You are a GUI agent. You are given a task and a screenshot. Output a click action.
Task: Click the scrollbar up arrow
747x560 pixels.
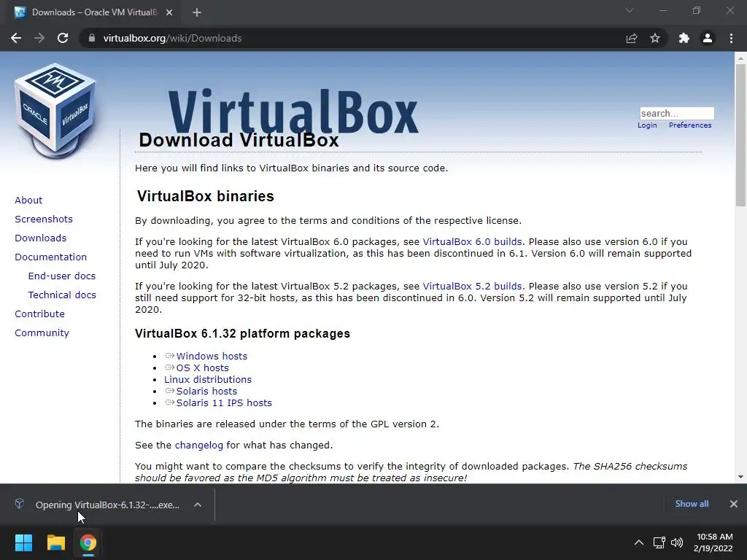point(740,58)
